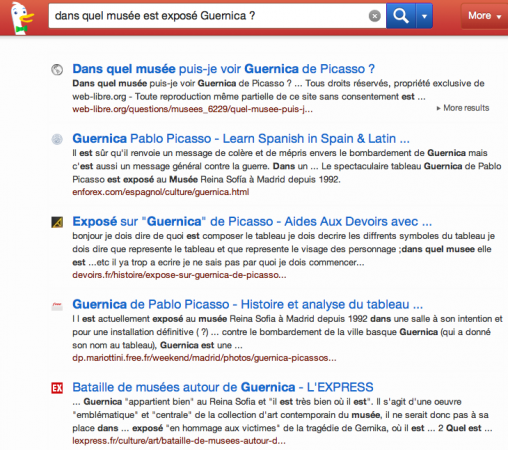This screenshot has width=508, height=450.
Task: Open 'Dans quel musée puis-je voir Guernica' result
Action: click(x=224, y=69)
